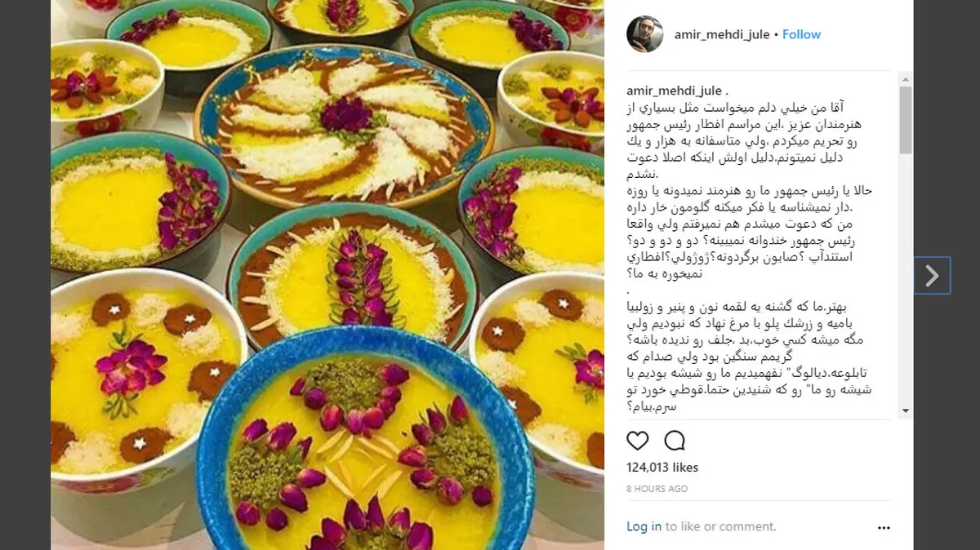The height and width of the screenshot is (550, 980).
Task: Click the saffron pudding bowls post photo
Action: [x=327, y=275]
